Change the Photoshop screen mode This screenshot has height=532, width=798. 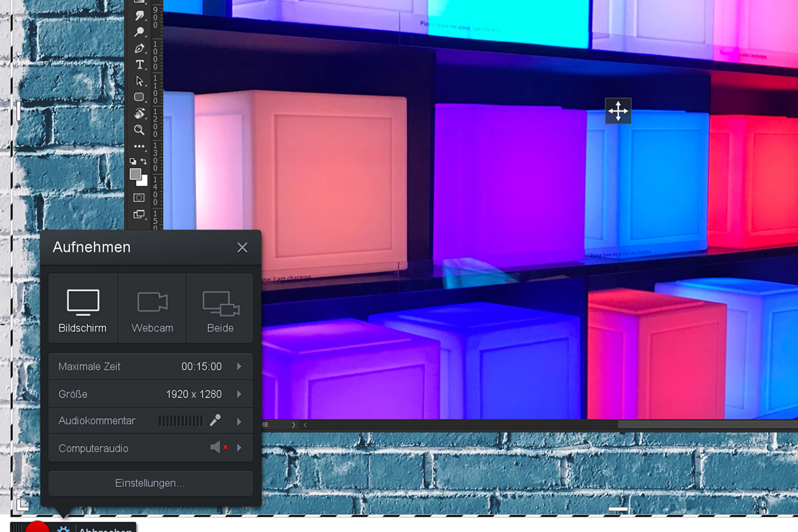pyautogui.click(x=139, y=214)
